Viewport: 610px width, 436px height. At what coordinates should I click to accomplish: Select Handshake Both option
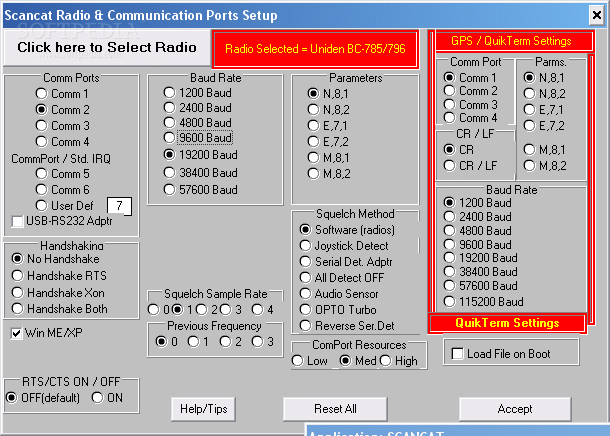(59, 309)
